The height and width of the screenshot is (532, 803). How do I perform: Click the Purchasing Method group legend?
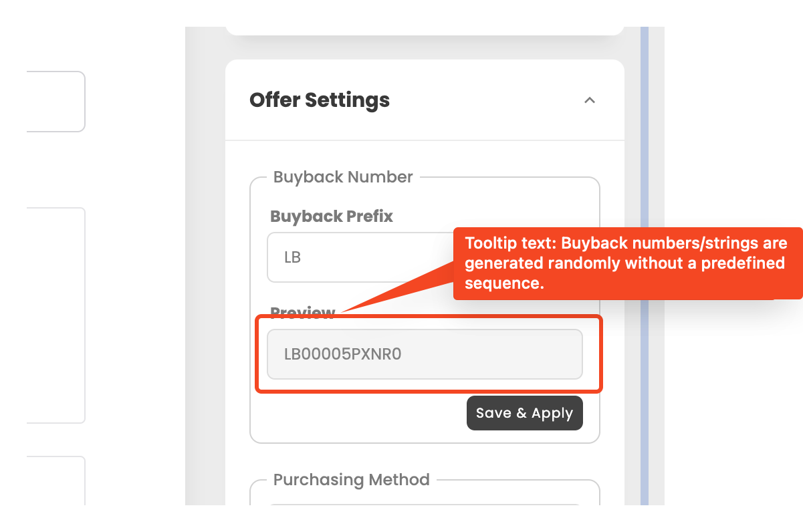coord(352,480)
